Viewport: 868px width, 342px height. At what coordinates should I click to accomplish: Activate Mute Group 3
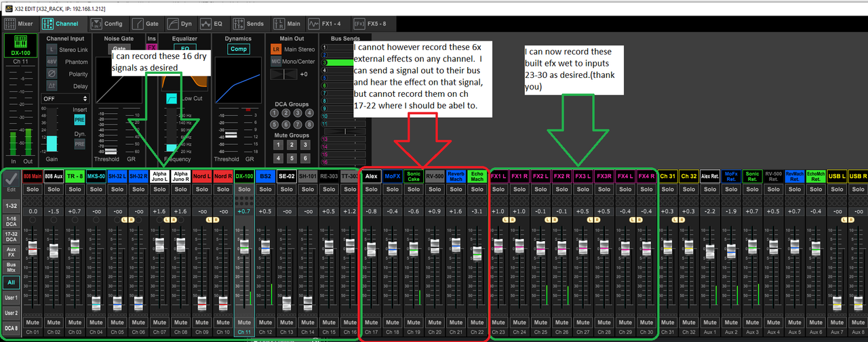(306, 144)
